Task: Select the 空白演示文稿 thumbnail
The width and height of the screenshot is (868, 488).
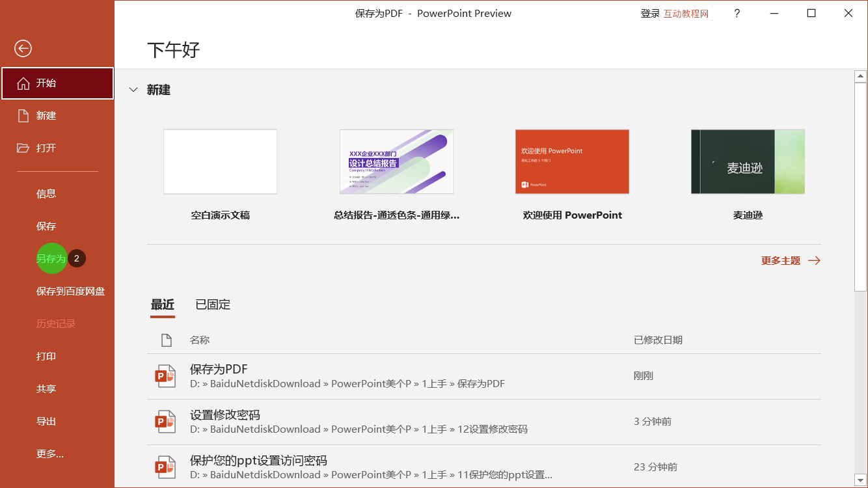Action: pyautogui.click(x=220, y=161)
